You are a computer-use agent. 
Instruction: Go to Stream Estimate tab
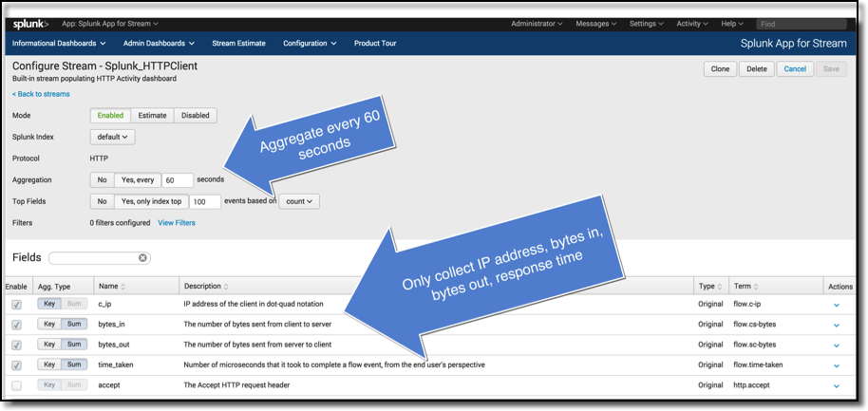[x=238, y=44]
